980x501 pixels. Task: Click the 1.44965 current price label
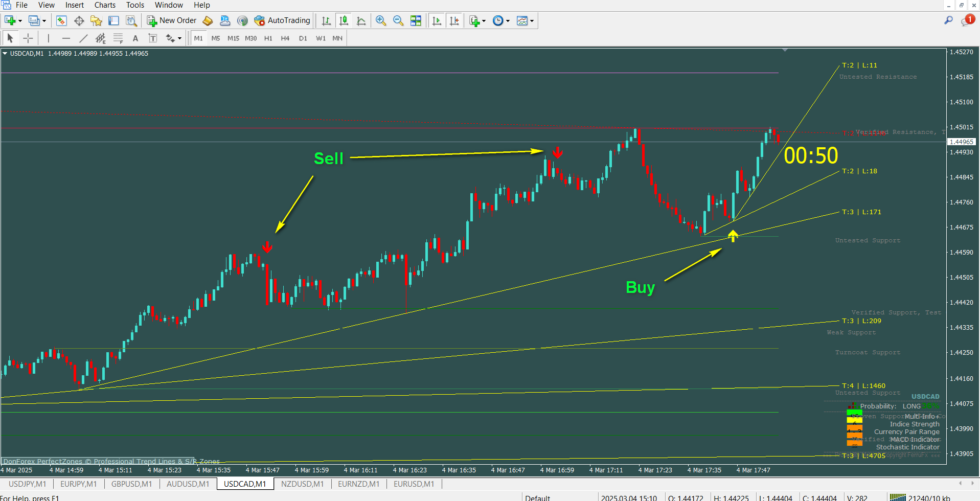pos(961,142)
